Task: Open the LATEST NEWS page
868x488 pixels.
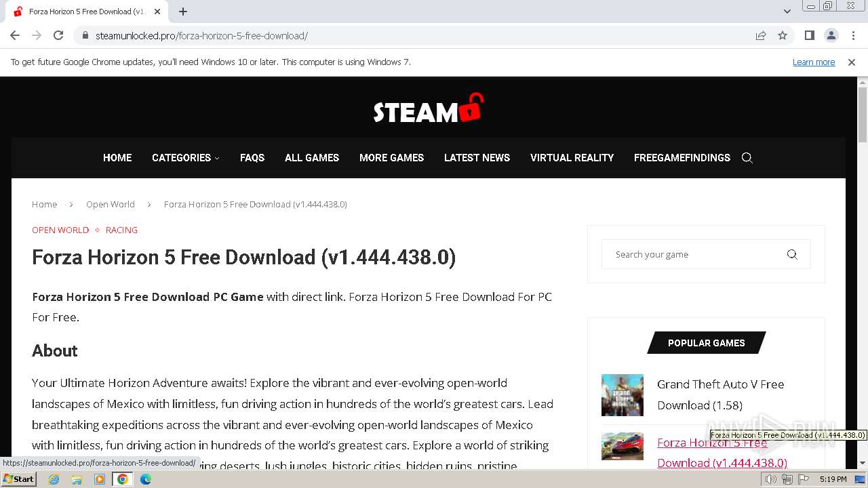Action: (x=477, y=157)
